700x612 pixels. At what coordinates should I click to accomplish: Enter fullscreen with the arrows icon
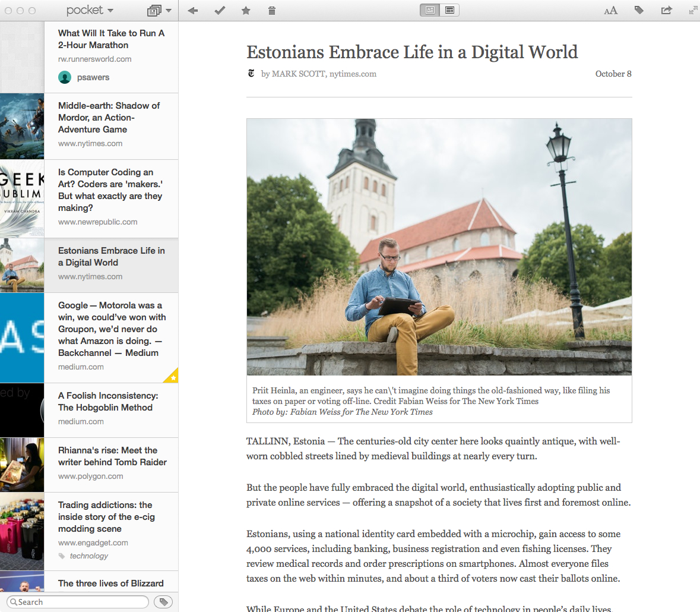pyautogui.click(x=693, y=10)
